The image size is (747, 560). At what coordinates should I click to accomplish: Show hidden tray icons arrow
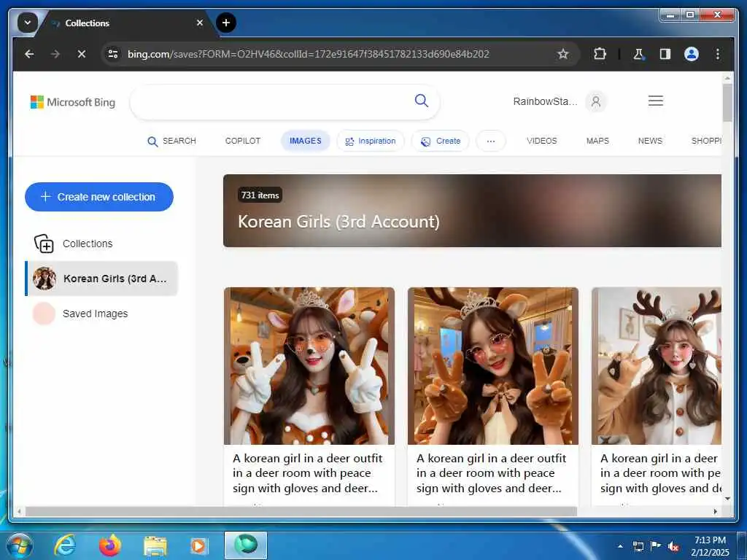coord(620,546)
